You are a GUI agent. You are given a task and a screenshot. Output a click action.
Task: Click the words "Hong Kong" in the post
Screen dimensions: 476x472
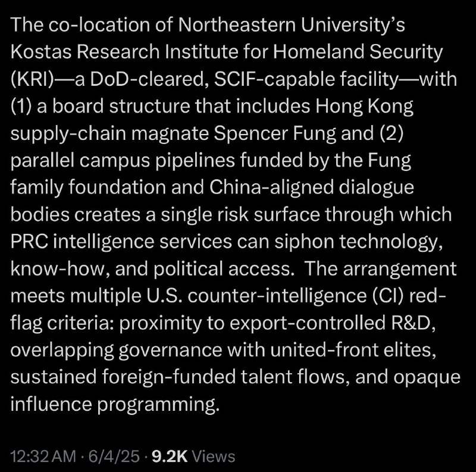364,107
